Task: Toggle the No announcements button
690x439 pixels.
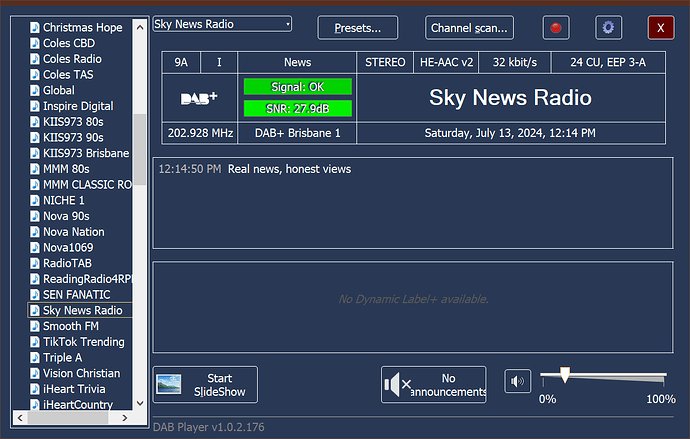Action: pos(433,385)
